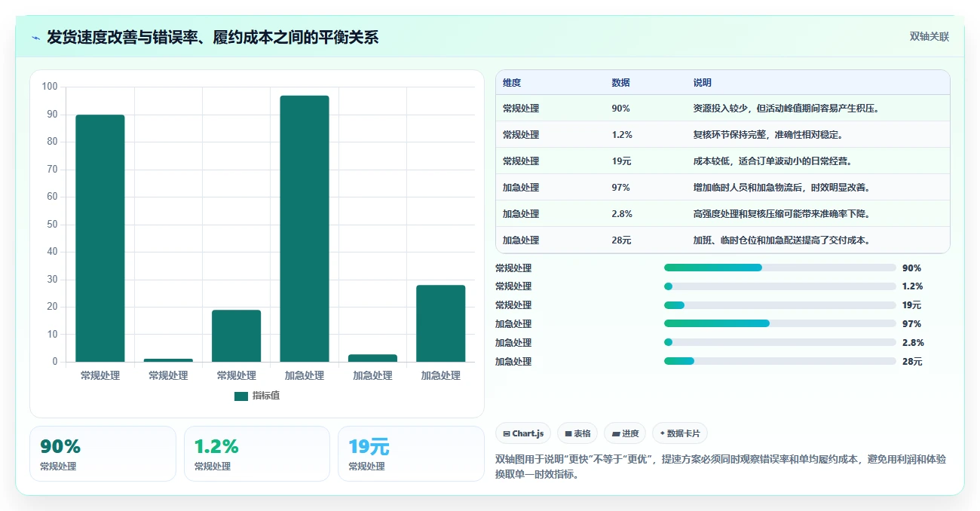
Task: Click the 说明 column header
Action: [702, 83]
